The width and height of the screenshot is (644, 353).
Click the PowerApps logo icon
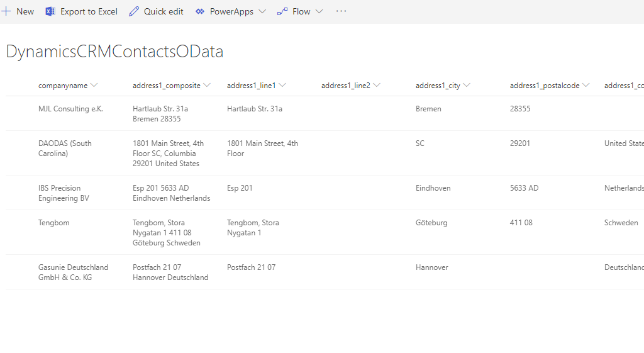[x=200, y=11]
